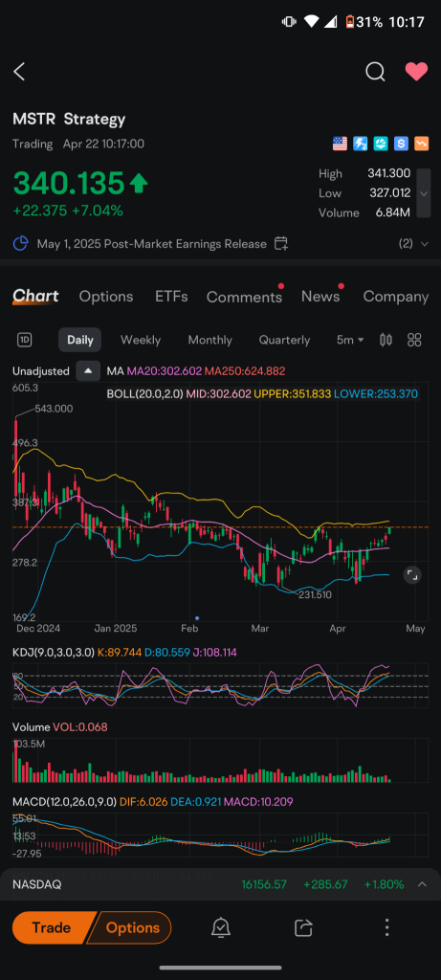Screen dimensions: 441x980
Task: Open the candlestick chart type icon
Action: pyautogui.click(x=386, y=340)
